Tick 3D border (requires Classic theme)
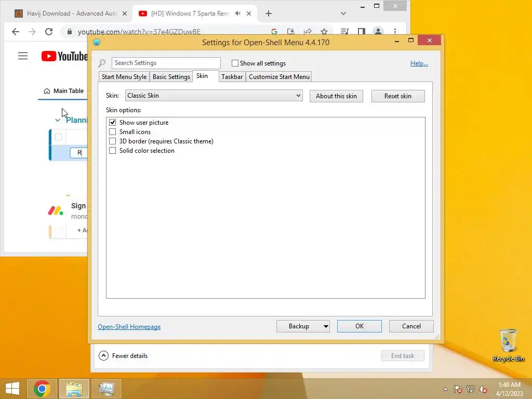This screenshot has width=532, height=399. 112,141
